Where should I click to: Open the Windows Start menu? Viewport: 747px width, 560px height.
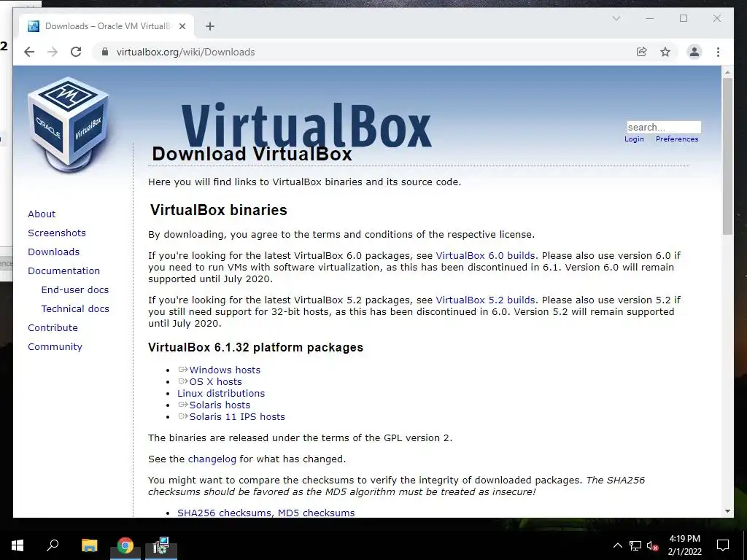pyautogui.click(x=18, y=545)
